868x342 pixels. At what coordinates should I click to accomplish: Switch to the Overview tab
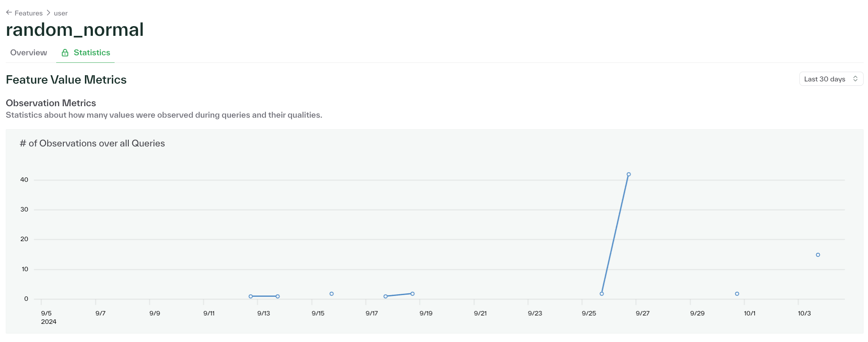[28, 53]
